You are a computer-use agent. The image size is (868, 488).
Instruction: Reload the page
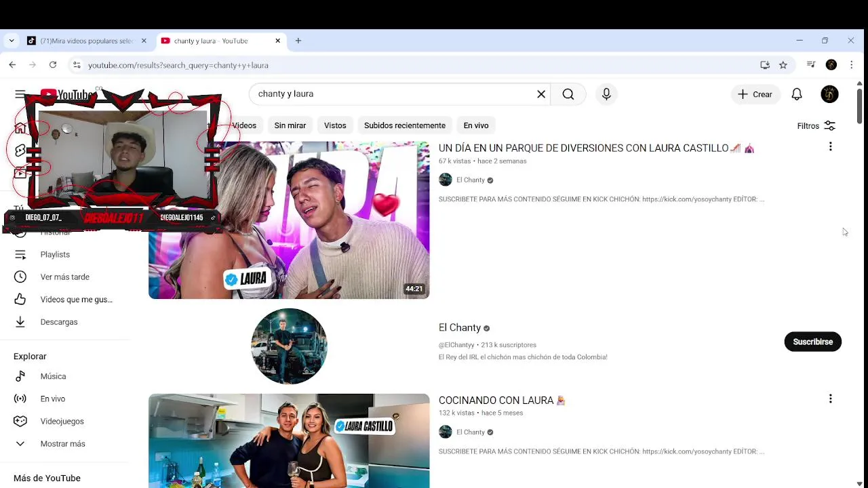coord(53,65)
